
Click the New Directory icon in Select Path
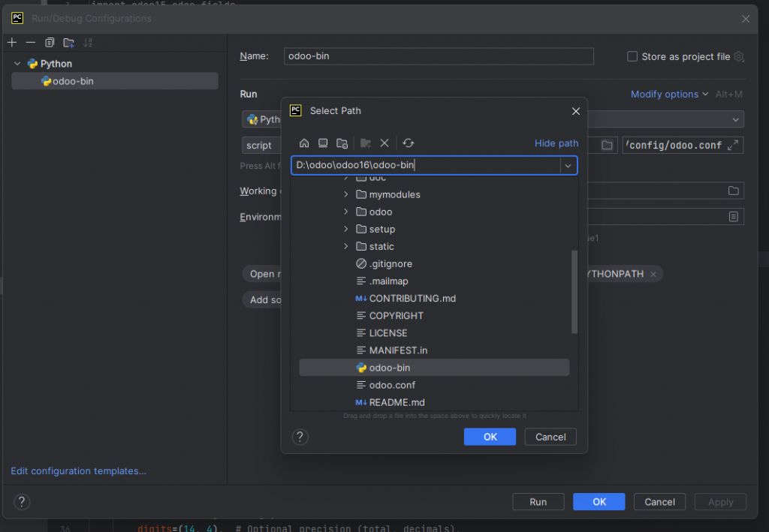pos(366,143)
